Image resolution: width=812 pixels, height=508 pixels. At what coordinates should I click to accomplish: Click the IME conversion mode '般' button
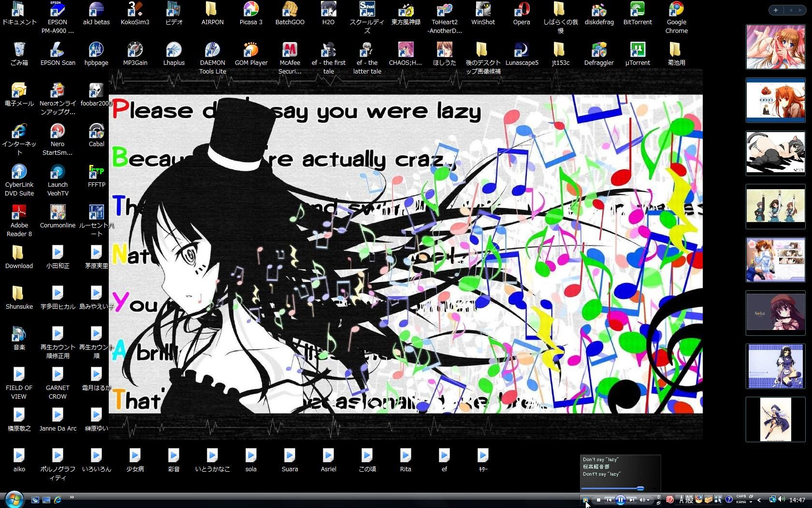tap(689, 500)
